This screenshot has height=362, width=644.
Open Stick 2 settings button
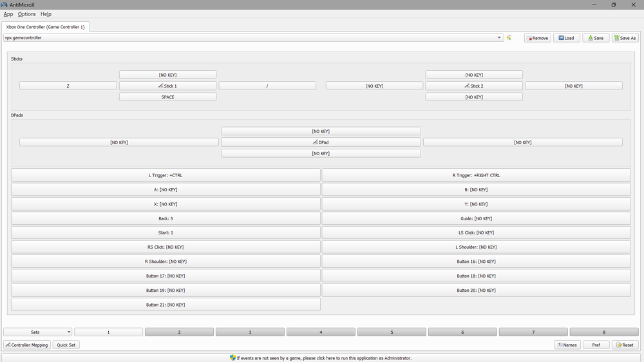(474, 86)
